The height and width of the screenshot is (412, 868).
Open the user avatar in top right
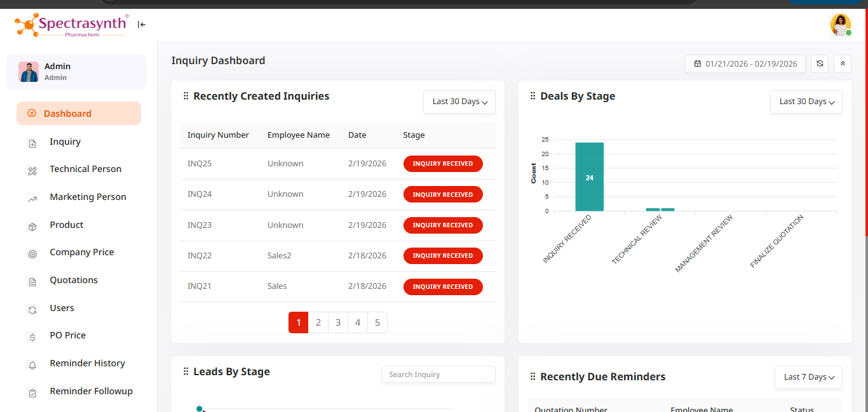[x=840, y=25]
